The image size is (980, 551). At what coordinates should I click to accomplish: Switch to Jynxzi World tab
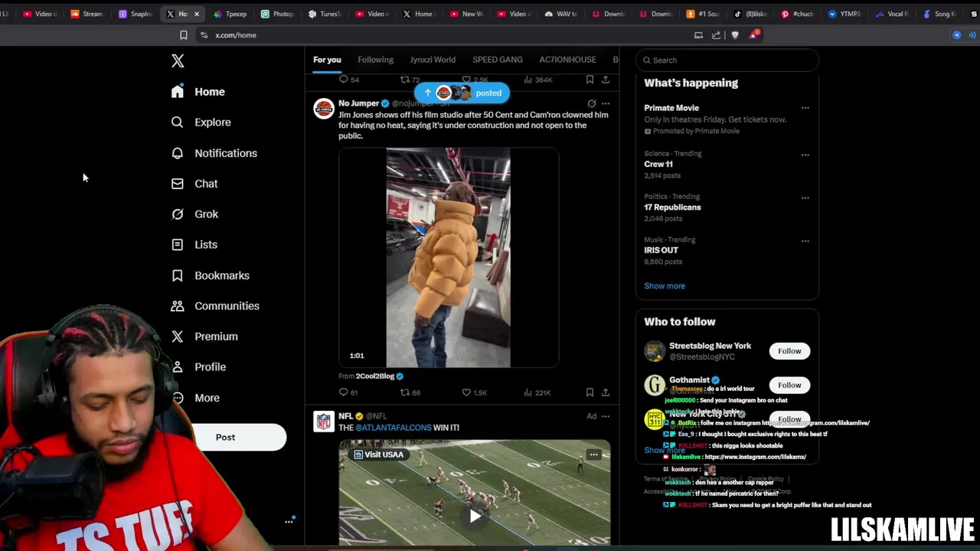[x=433, y=60]
